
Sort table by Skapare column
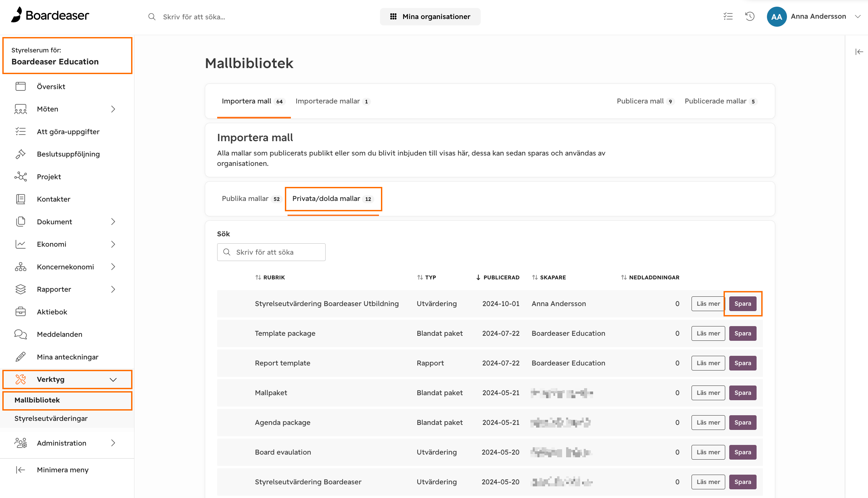point(549,277)
